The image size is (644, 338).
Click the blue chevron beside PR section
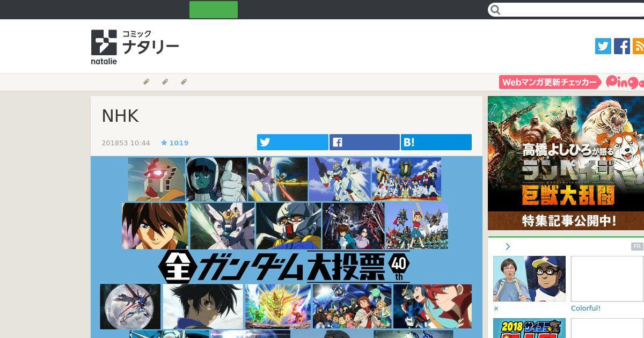(508, 246)
